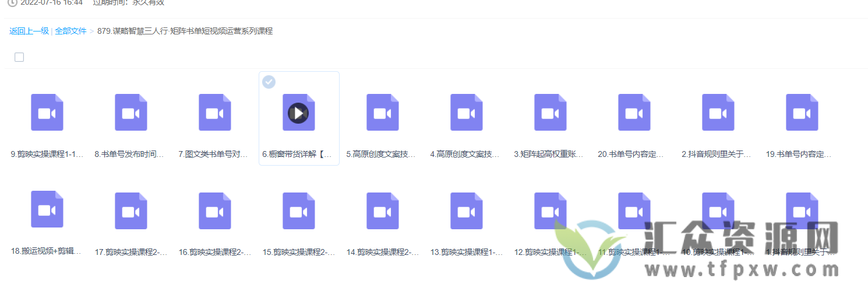Viewport: 868px width, 308px height.
Task: Open video icon for 2.抖音规则里关于
Action: pyautogui.click(x=718, y=112)
